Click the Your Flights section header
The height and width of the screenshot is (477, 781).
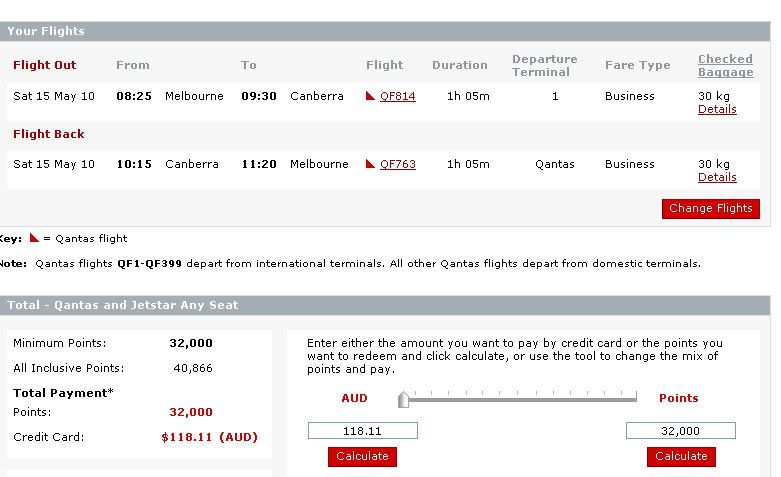coord(385,31)
